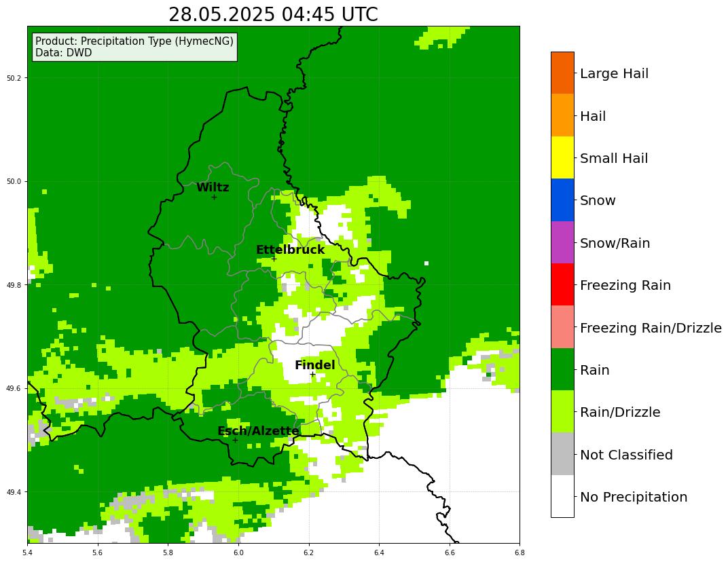Click the white No Precipitation swatch
Viewport: 728px width, 562px height.
point(562,496)
